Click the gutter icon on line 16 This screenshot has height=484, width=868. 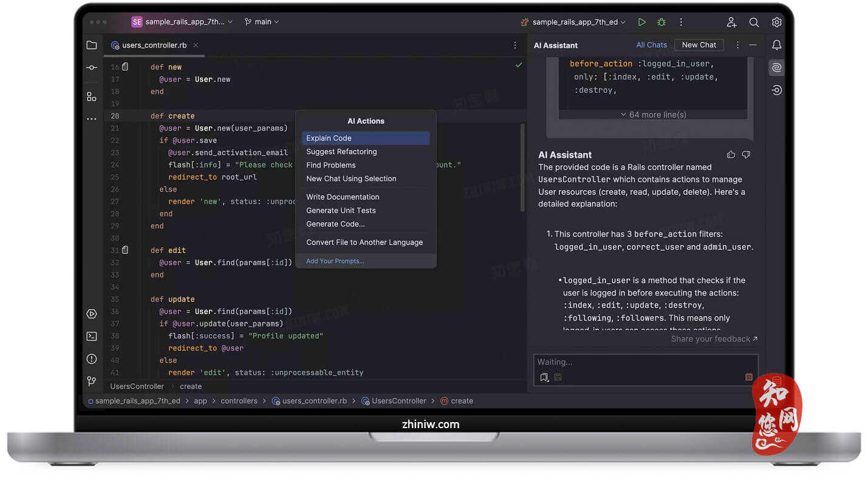[125, 67]
